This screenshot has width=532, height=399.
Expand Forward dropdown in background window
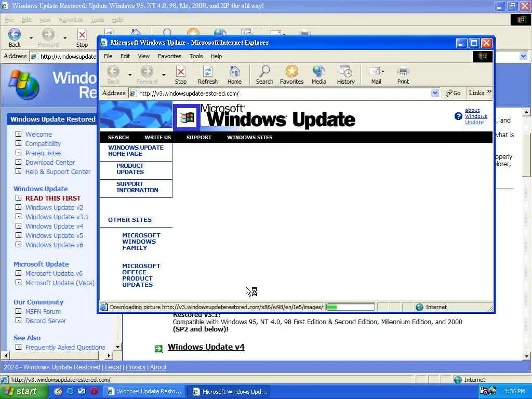(x=65, y=37)
